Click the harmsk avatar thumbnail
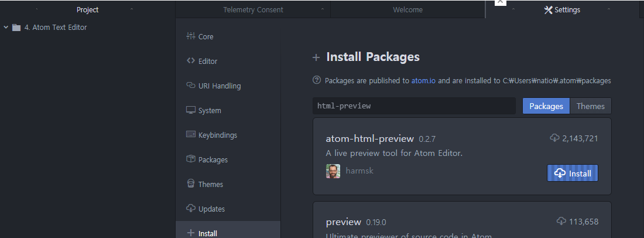Image resolution: width=644 pixels, height=238 pixels. (x=333, y=171)
